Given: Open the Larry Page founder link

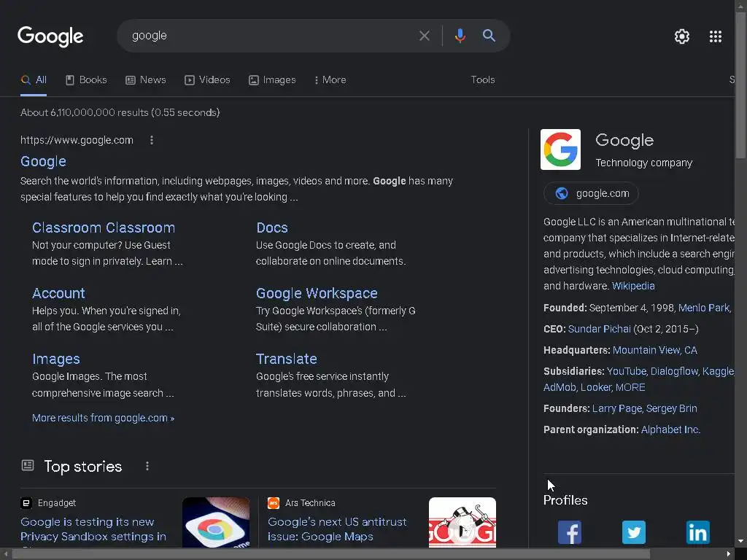Looking at the screenshot, I should click(617, 408).
